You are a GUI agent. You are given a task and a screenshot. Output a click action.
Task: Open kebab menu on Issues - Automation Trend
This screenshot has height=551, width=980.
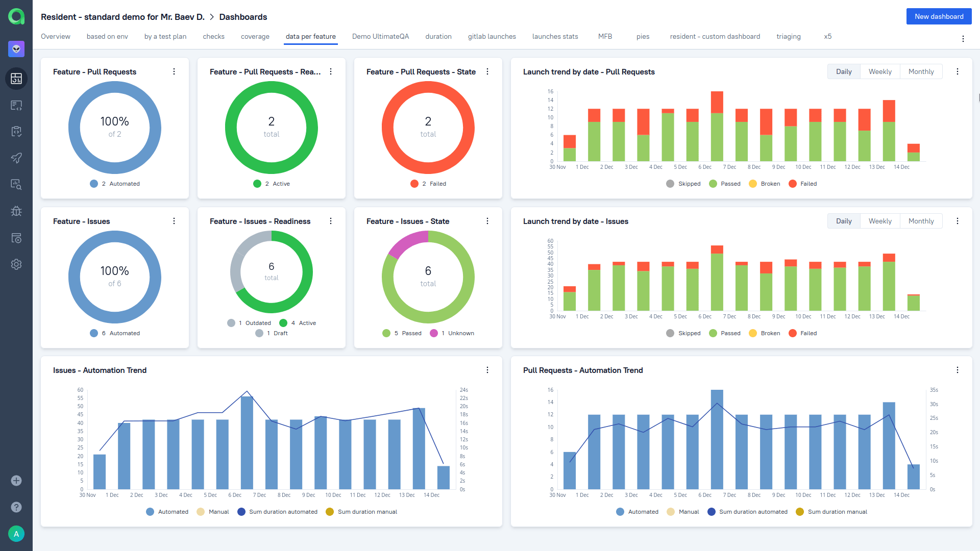[487, 370]
